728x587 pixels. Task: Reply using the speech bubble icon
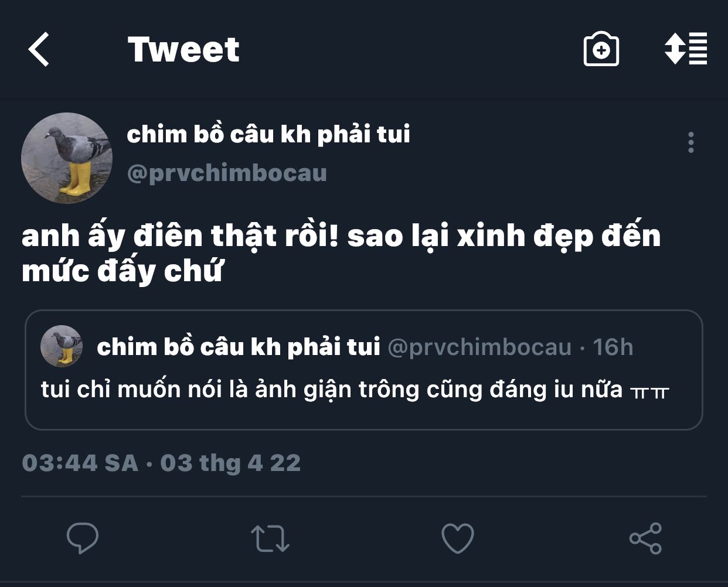coord(82,538)
